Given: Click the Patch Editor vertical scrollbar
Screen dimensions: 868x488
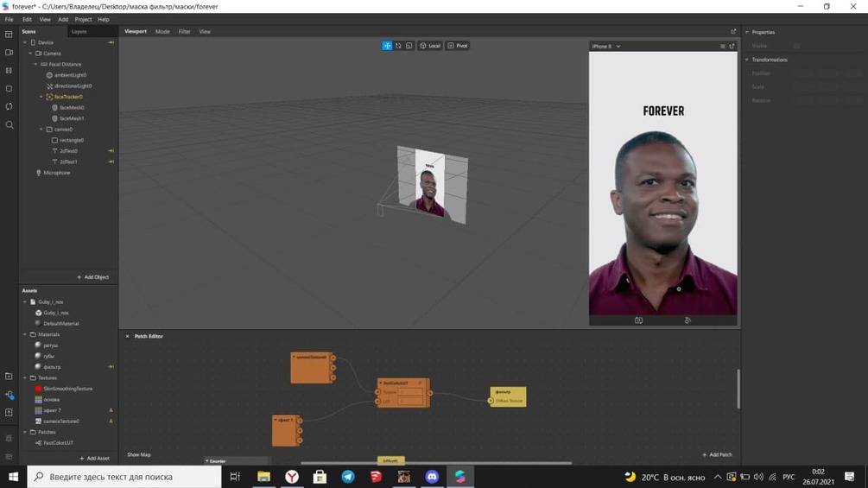Looking at the screenshot, I should pyautogui.click(x=738, y=389).
